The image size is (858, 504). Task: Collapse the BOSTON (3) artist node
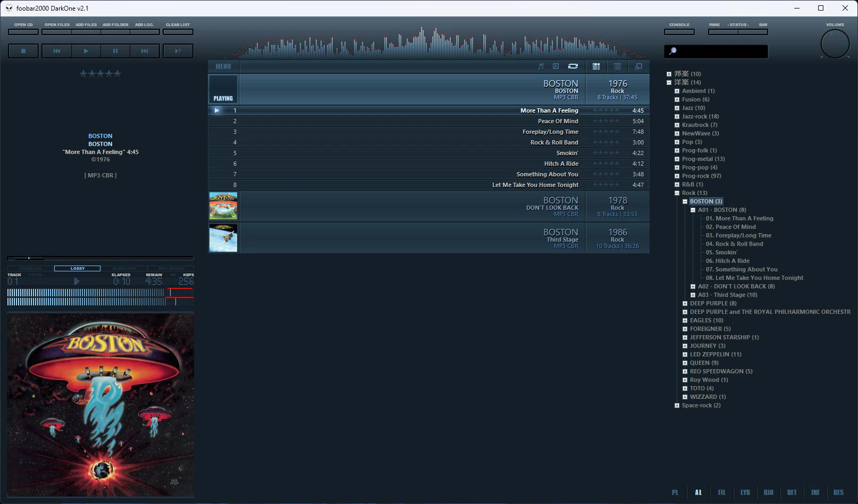coord(685,201)
